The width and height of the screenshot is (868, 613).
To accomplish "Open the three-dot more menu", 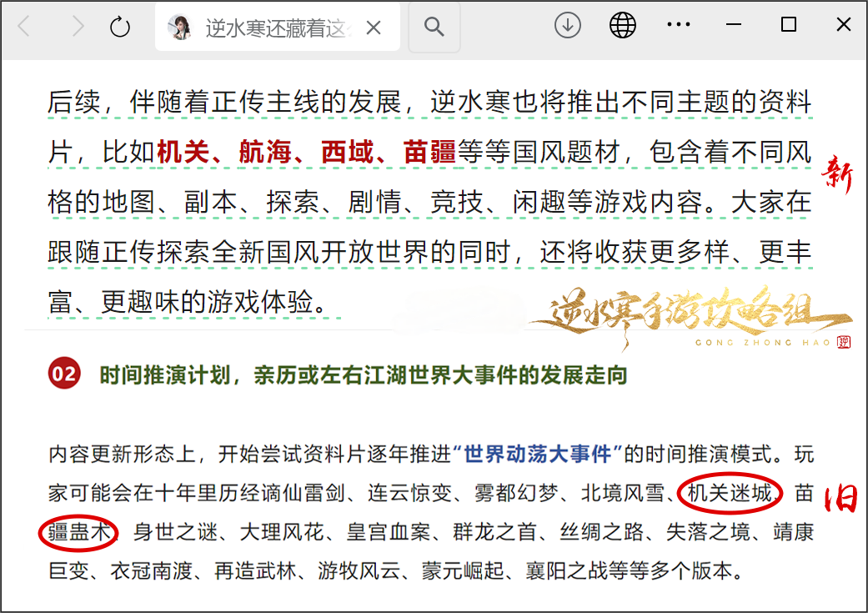I will (x=679, y=25).
